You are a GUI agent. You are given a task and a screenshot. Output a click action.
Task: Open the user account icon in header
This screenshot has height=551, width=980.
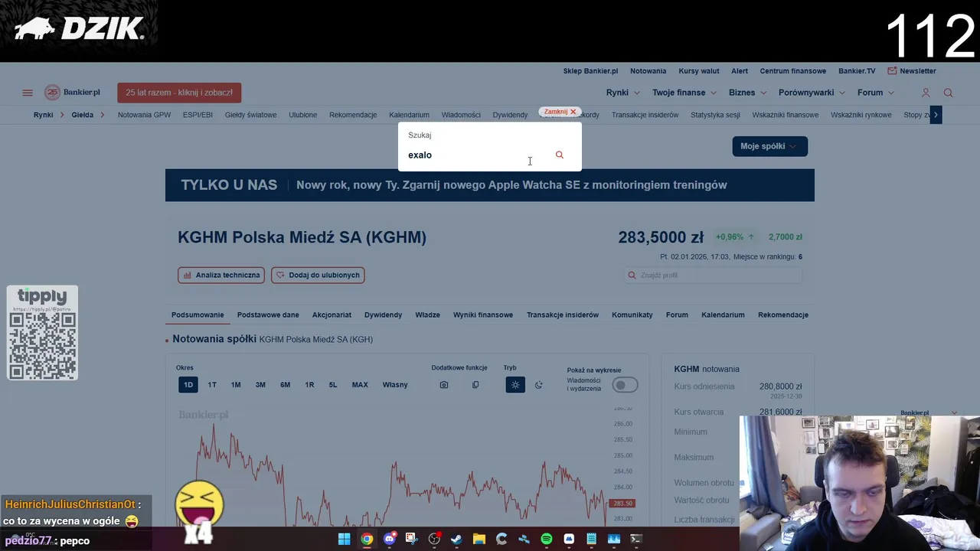coord(925,93)
